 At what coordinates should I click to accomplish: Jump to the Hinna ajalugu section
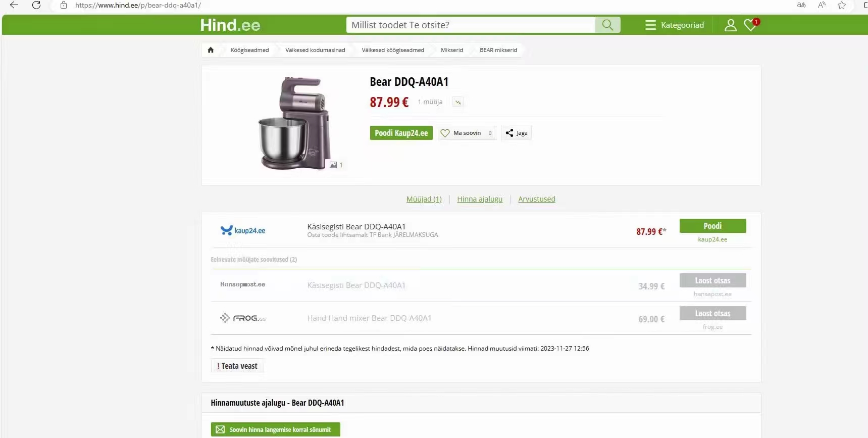(x=480, y=199)
